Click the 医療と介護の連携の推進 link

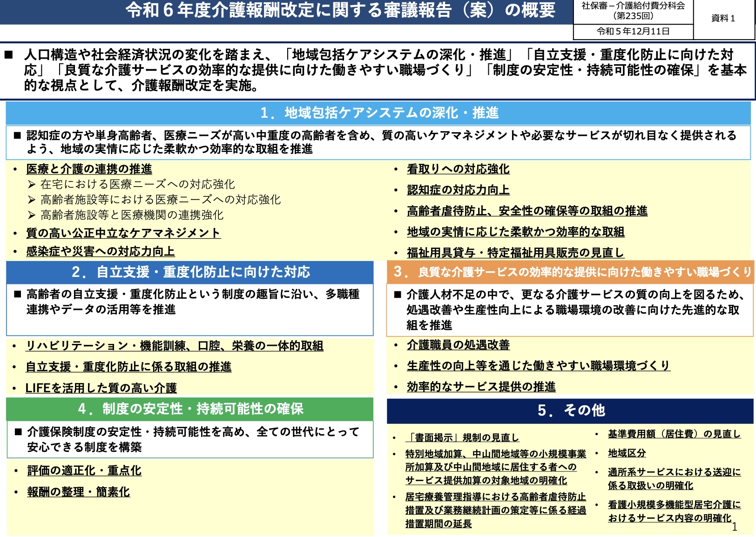point(89,169)
